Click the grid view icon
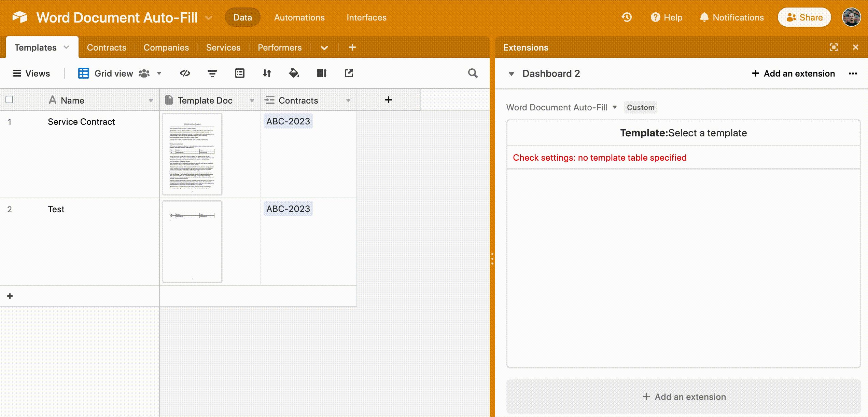Viewport: 868px width, 417px height. 84,72
